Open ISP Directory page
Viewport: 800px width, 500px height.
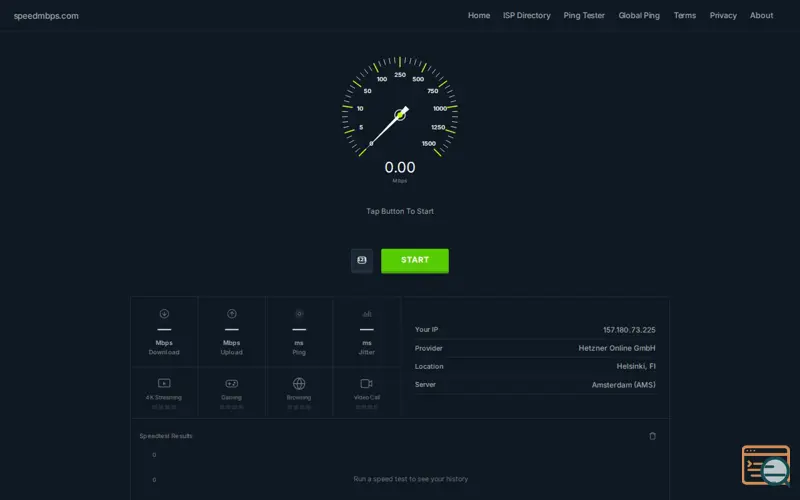coord(527,15)
